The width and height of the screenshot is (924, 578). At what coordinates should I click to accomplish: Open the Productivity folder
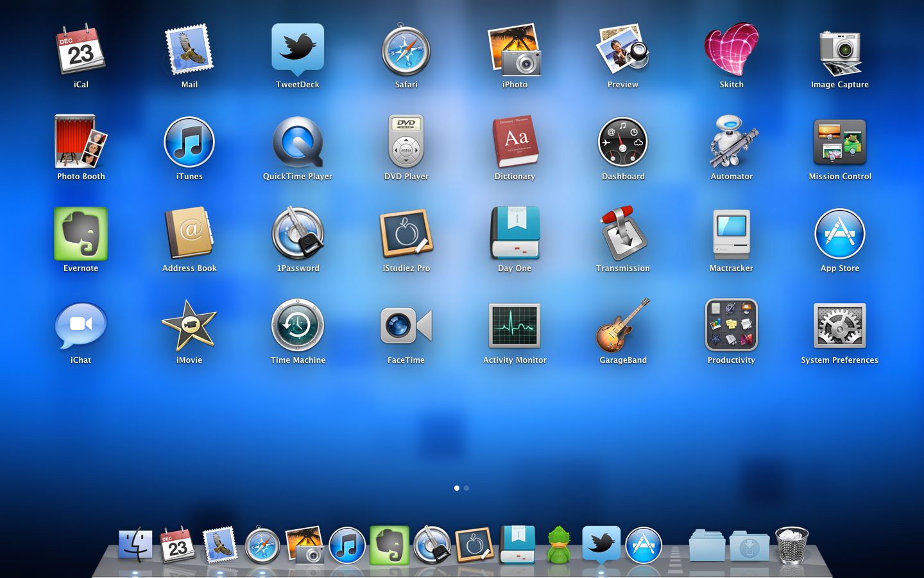732,325
